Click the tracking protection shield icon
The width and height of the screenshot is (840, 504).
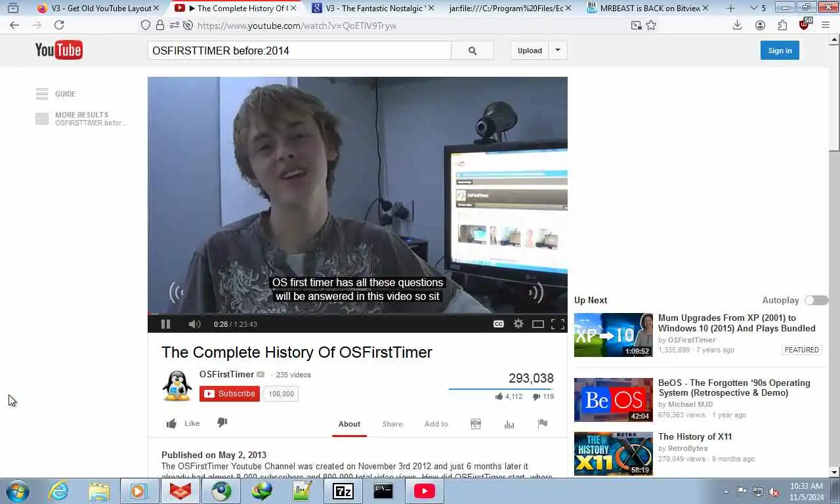146,25
